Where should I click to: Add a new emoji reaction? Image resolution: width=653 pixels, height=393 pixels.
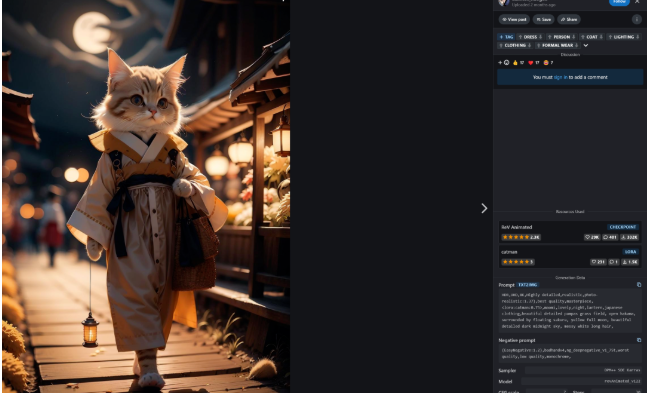[503, 62]
